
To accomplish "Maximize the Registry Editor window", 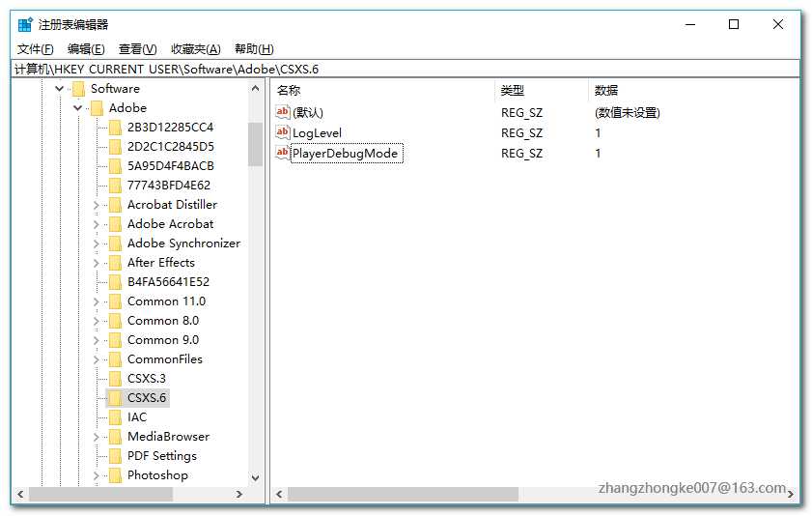I will click(x=734, y=24).
